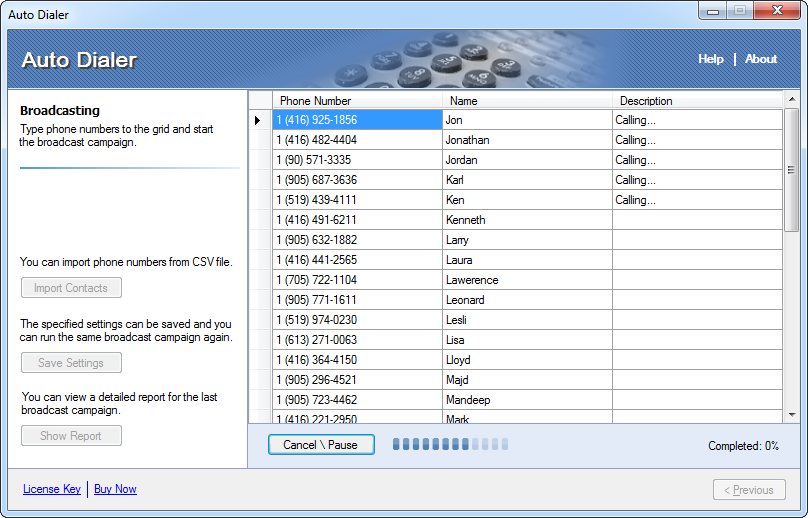Click the name cell Lawerence
Viewport: 808px width, 518px height.
coord(527,280)
